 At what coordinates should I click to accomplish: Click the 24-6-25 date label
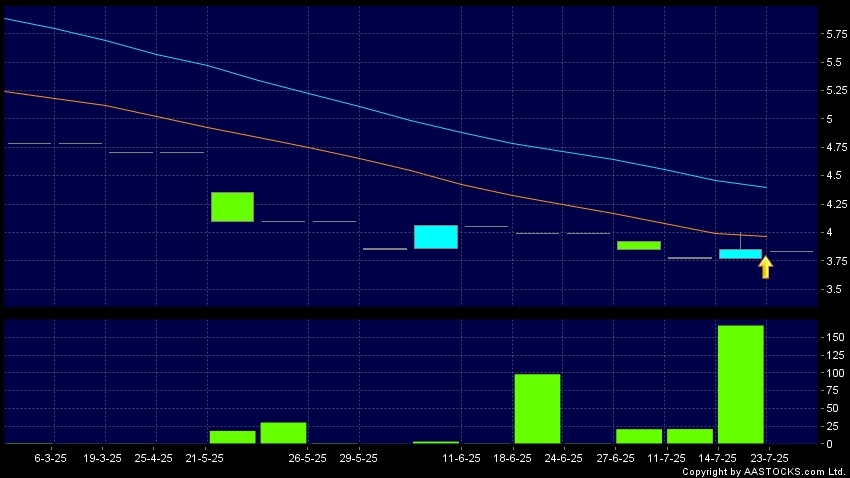pos(563,458)
